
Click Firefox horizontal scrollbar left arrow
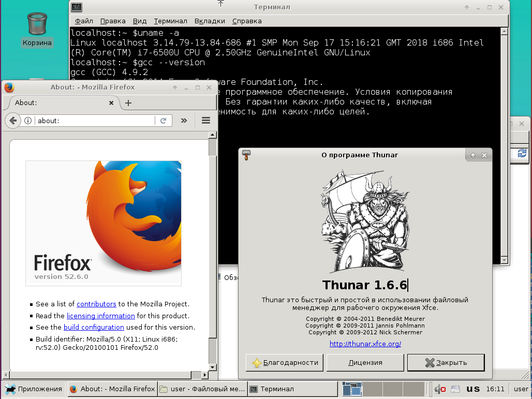[6, 375]
